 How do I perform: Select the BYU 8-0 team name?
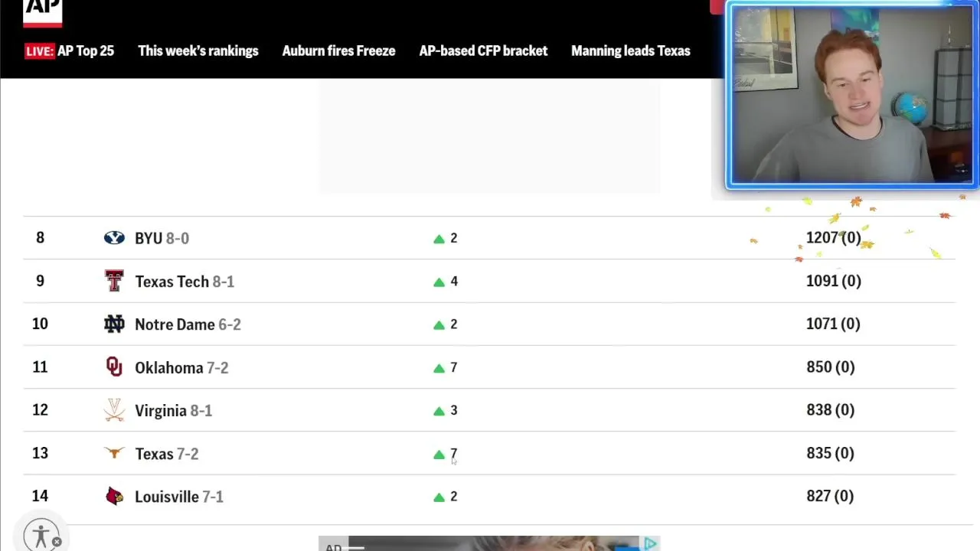pos(162,238)
